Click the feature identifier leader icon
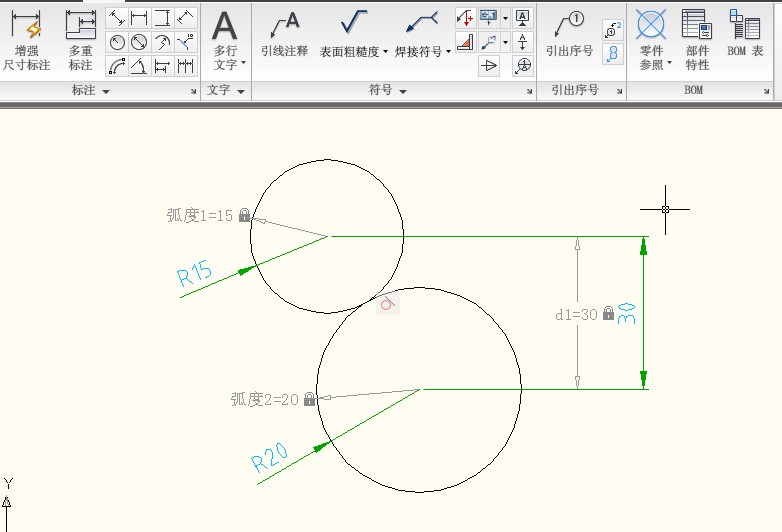The image size is (782, 532). [488, 42]
